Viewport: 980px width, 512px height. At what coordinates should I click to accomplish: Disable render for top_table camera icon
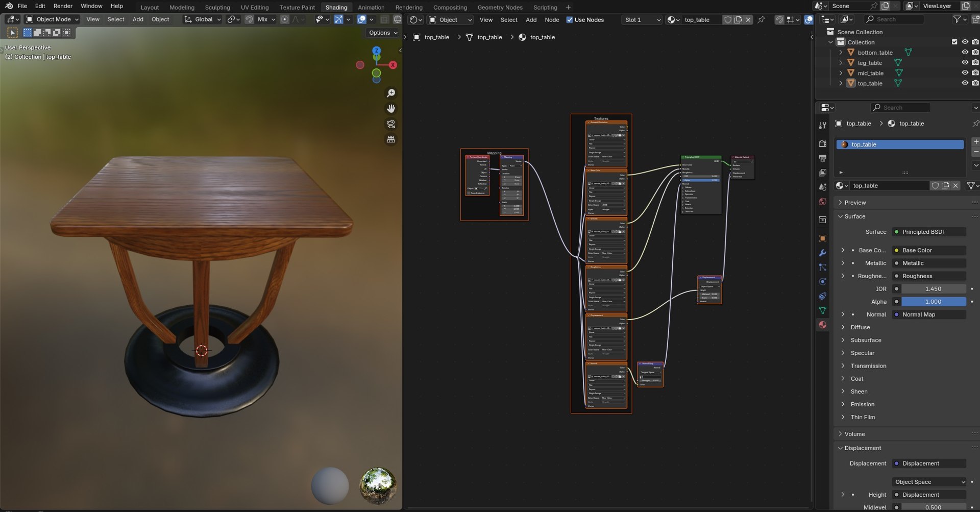[x=975, y=83]
